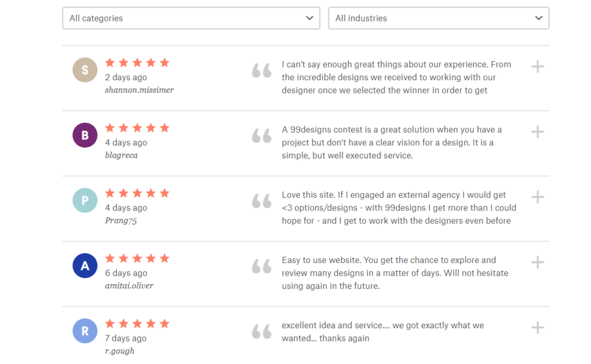Click the S avatar for shannon.missimer
The height and width of the screenshot is (364, 591).
point(85,70)
